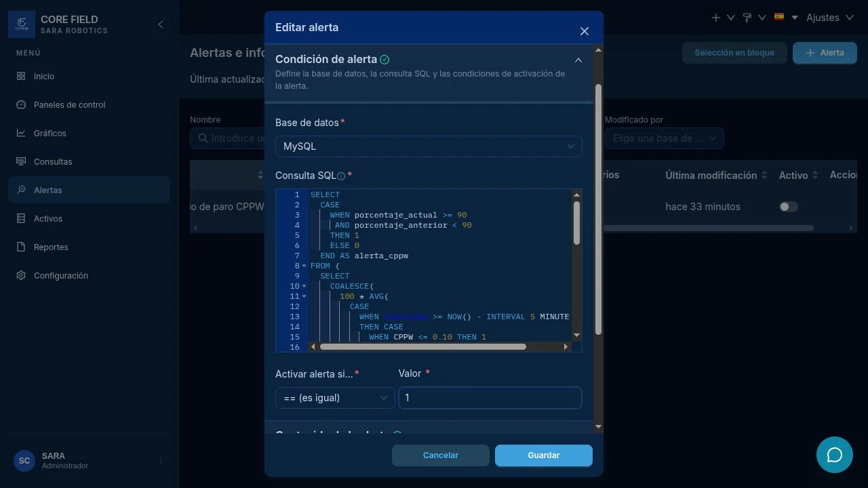Click the Consulta SQL info icon
This screenshot has width=868, height=488.
pyautogui.click(x=341, y=176)
